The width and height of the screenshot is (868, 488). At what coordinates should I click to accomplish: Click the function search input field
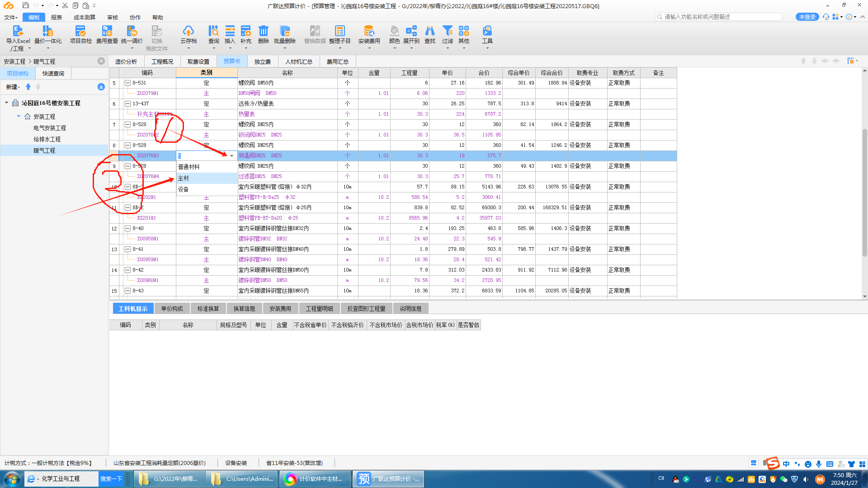click(719, 17)
